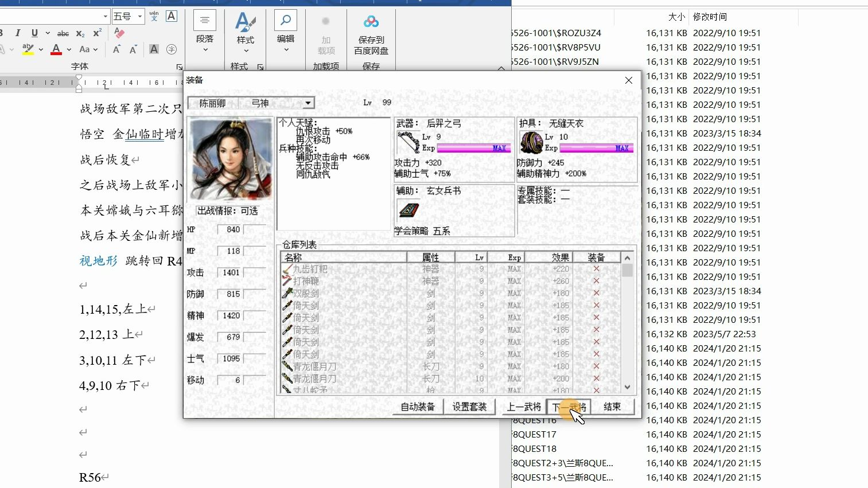Image resolution: width=868 pixels, height=488 pixels.
Task: Open phonetic guide (wén) tool
Action: tap(154, 16)
